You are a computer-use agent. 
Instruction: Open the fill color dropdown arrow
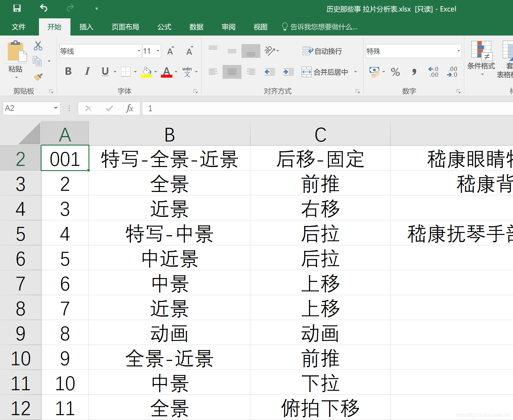[x=156, y=72]
